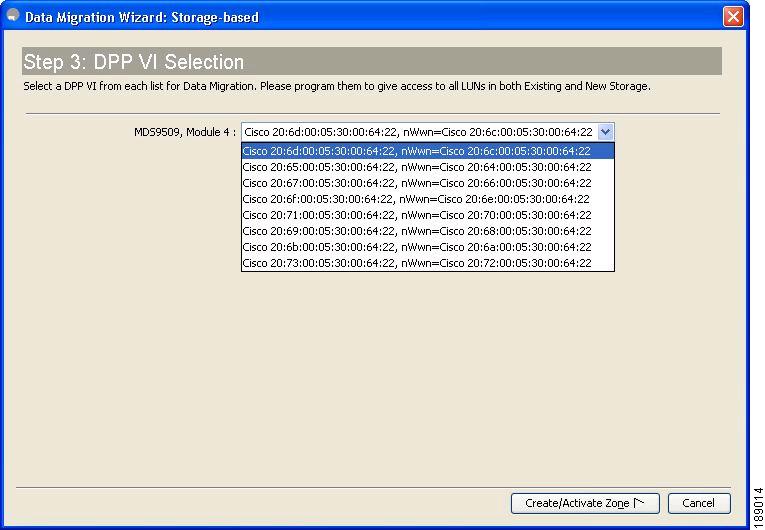The image size is (765, 530).
Task: Collapse the Module 4 dropdown arrow
Action: 605,132
